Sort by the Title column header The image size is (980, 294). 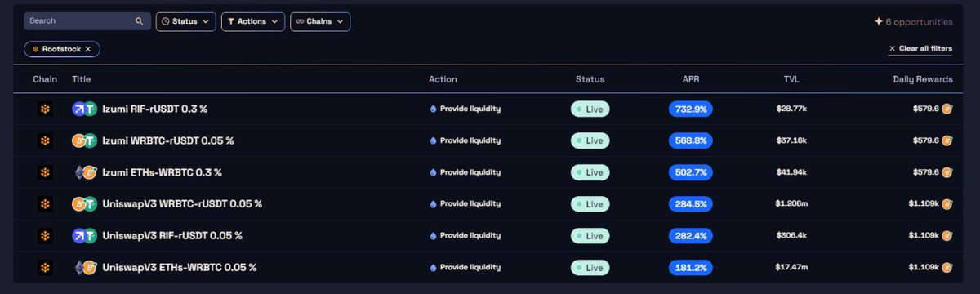81,79
